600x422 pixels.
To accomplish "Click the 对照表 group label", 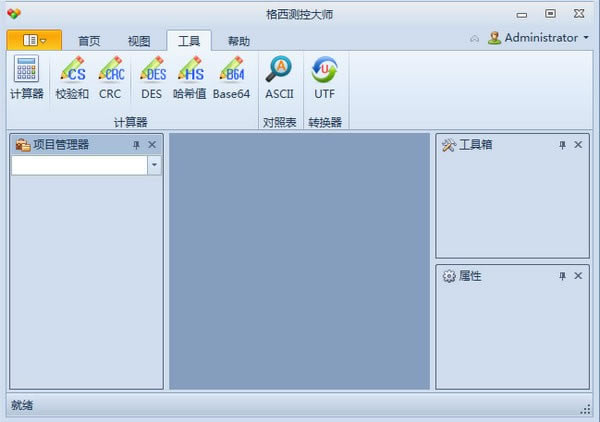I will [x=279, y=122].
